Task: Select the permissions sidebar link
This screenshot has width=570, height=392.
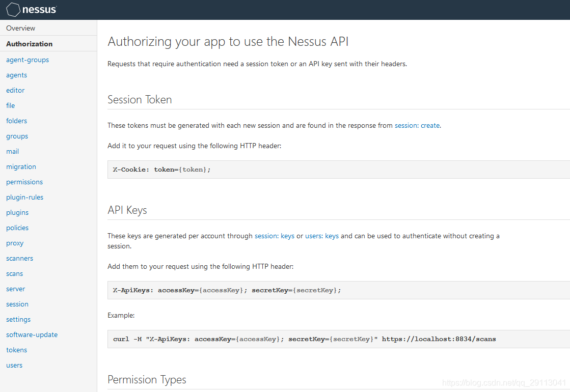Action: (24, 182)
